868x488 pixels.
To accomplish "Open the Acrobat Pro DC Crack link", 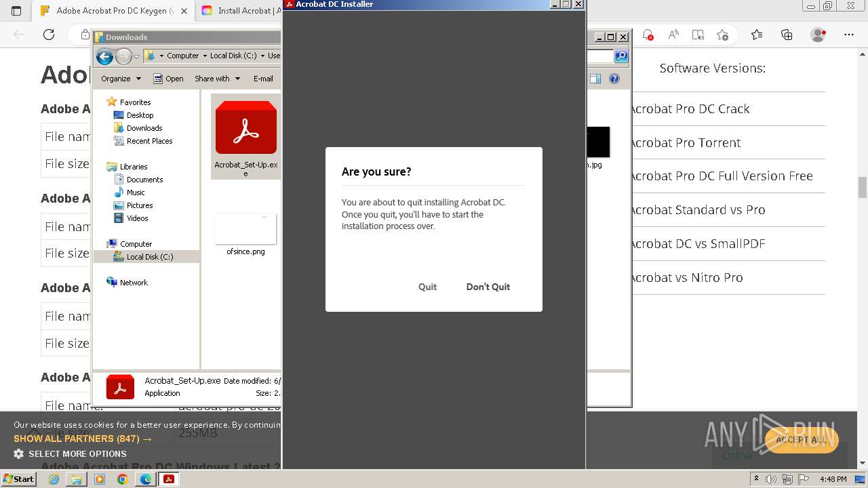I will pos(690,109).
